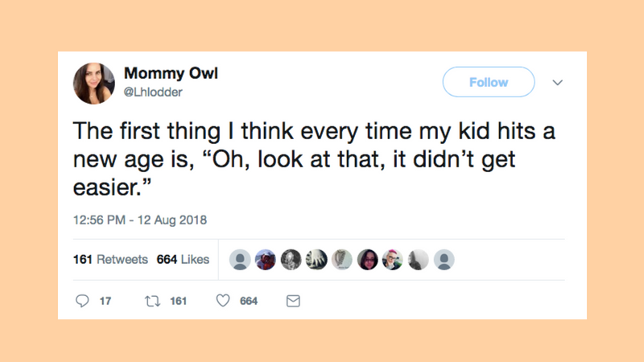Click the envelope direct message icon

pos(293,301)
